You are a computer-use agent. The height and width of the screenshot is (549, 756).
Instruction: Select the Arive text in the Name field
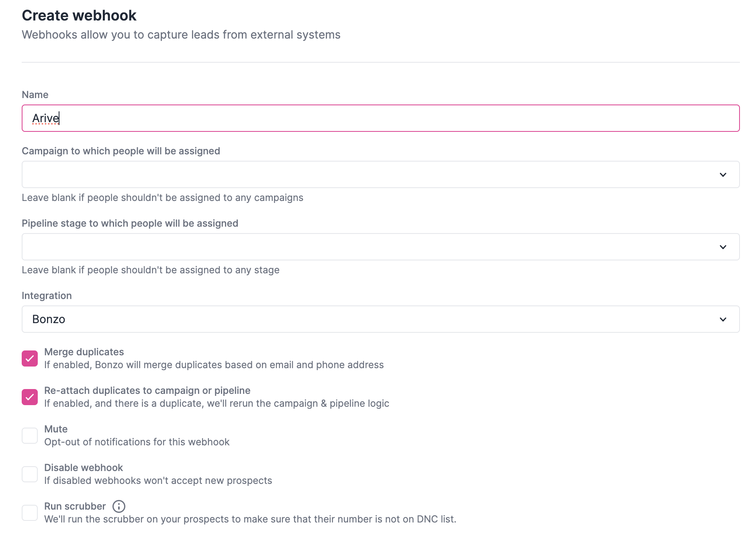(x=45, y=118)
